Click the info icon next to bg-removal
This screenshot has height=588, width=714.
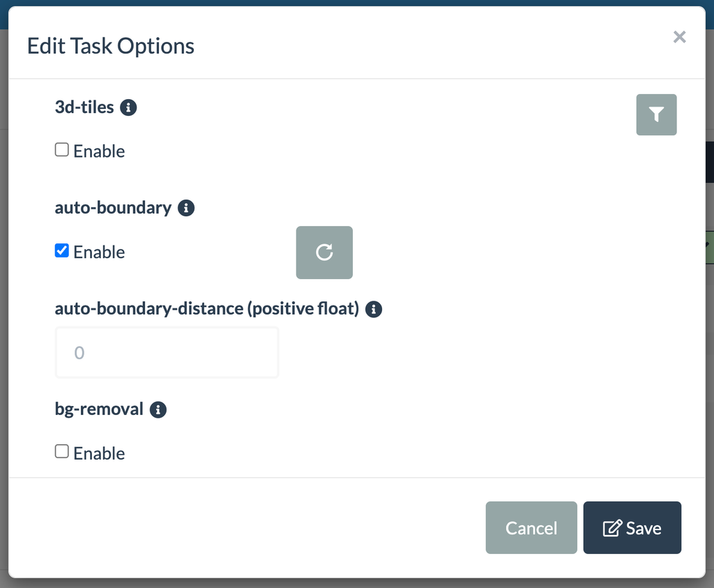(158, 408)
